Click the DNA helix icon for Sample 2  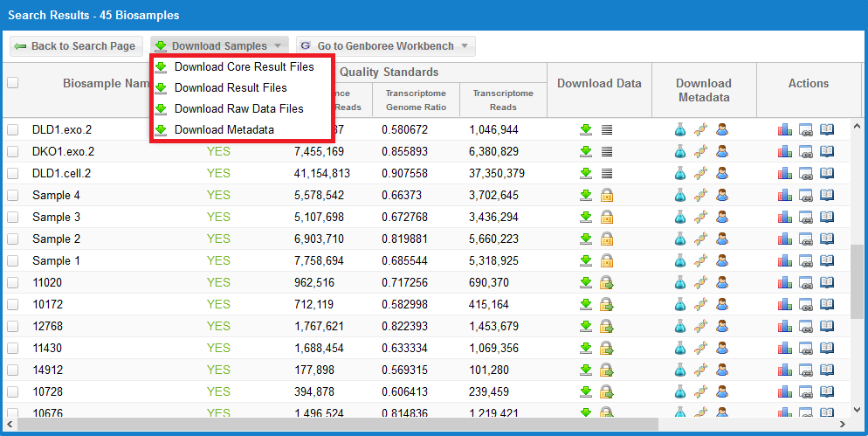[700, 239]
